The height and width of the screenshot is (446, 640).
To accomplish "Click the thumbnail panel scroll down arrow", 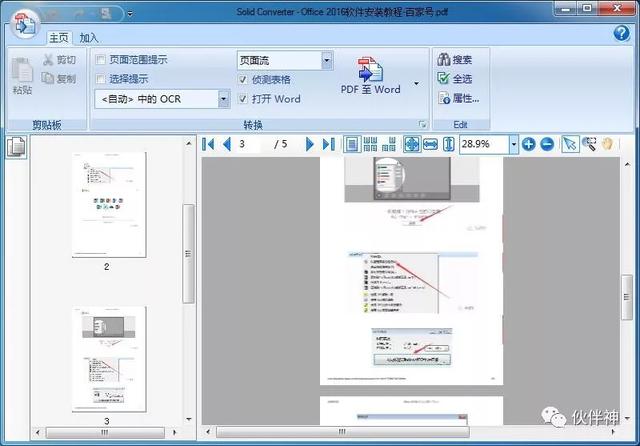I will pos(189,419).
